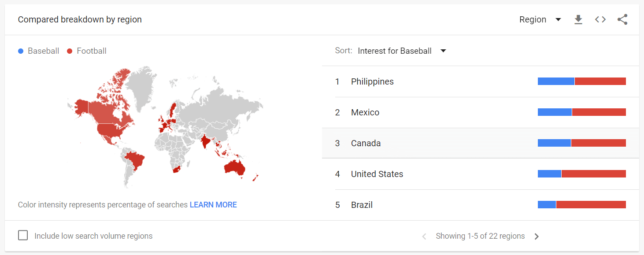Select Philippines from the region list
Viewport: 644px width, 255px height.
(x=372, y=81)
